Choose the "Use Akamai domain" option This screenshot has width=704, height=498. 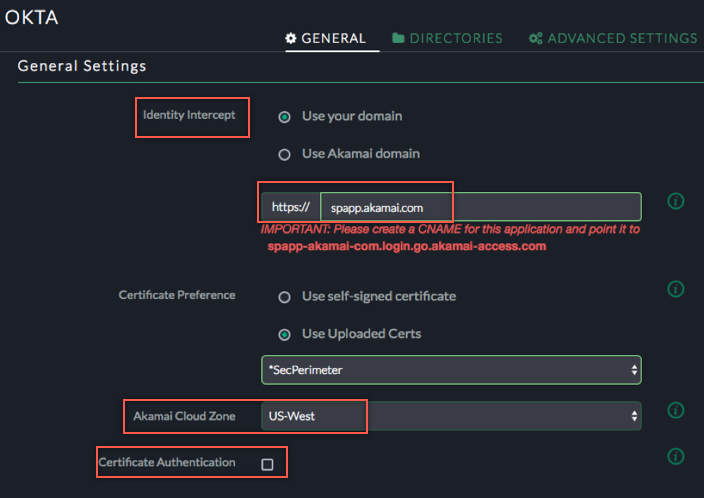pos(285,154)
